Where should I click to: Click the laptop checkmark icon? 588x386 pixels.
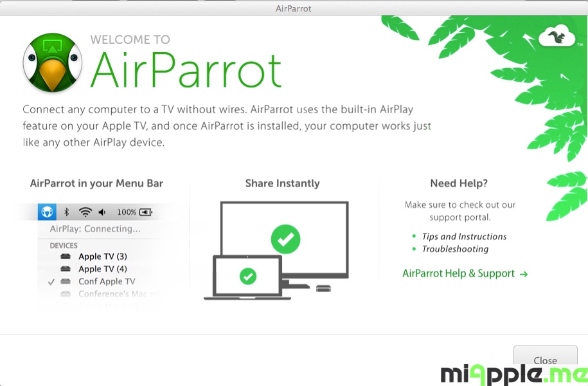(247, 276)
